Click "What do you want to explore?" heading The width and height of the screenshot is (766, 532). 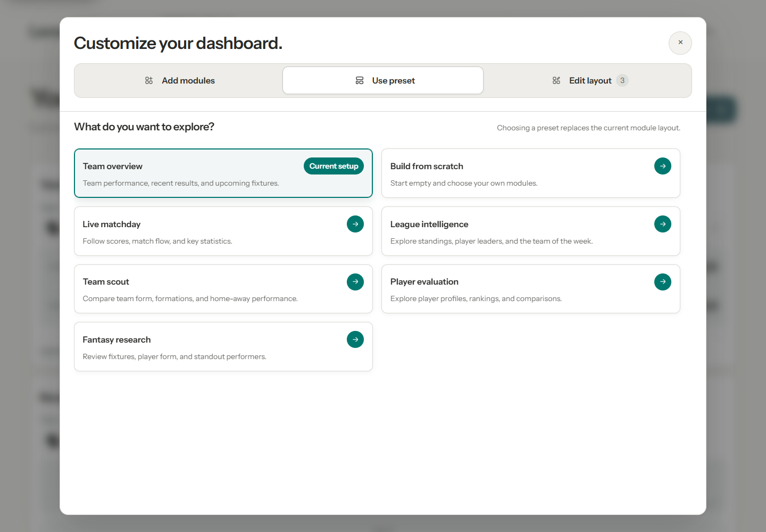[x=144, y=127]
